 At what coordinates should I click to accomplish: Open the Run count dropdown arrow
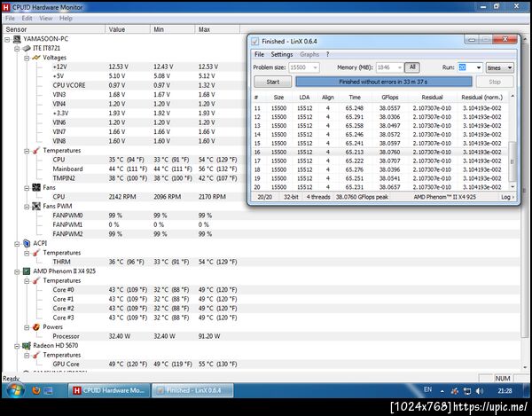point(479,67)
